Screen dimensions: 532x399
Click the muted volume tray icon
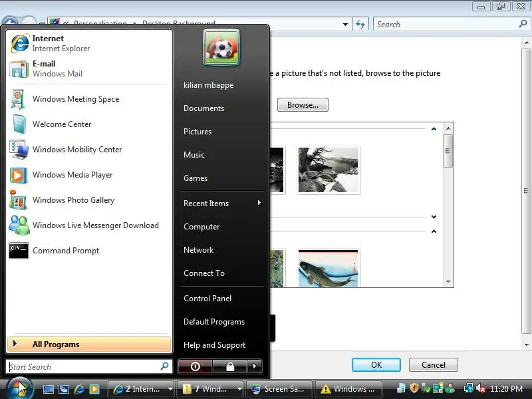pyautogui.click(x=481, y=388)
